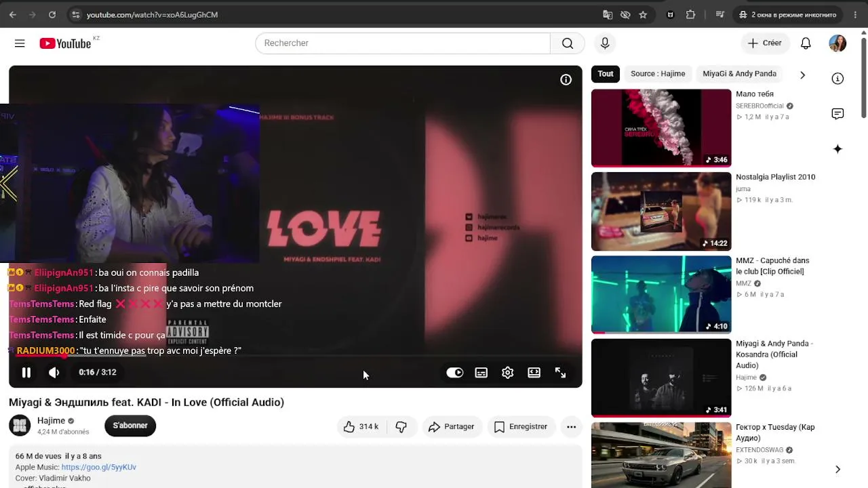Show more filter chips with arrow
868x488 pixels.
(x=802, y=75)
